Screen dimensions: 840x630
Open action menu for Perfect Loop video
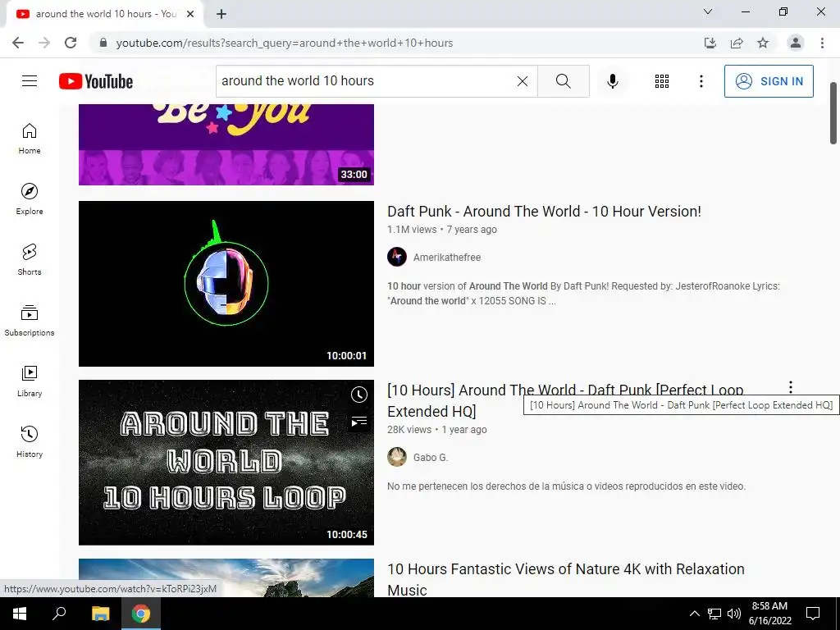click(791, 387)
